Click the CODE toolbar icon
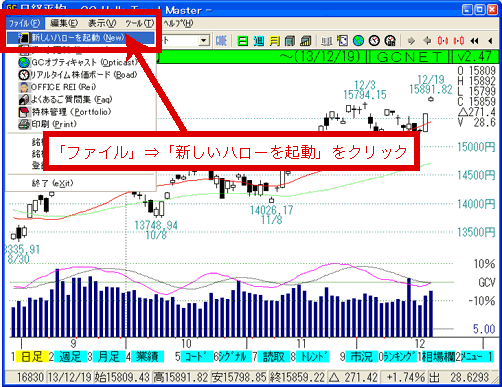Screen dimensions: 502x387 tap(221, 41)
